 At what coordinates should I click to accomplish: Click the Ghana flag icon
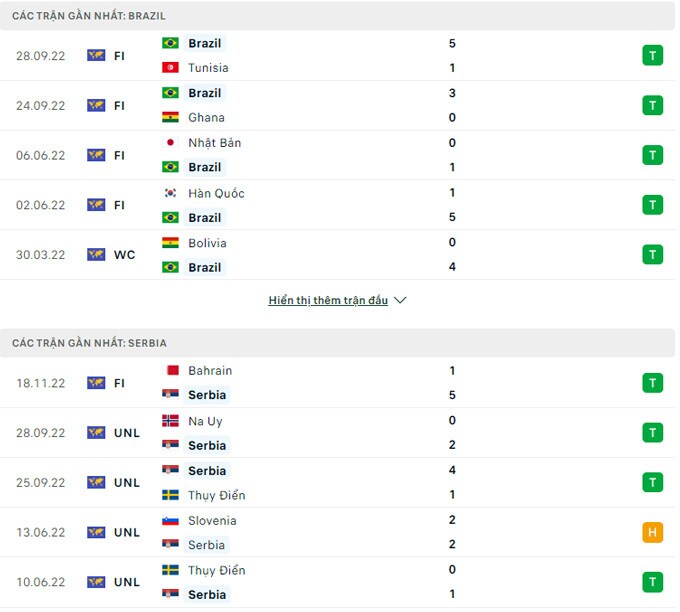pyautogui.click(x=170, y=117)
